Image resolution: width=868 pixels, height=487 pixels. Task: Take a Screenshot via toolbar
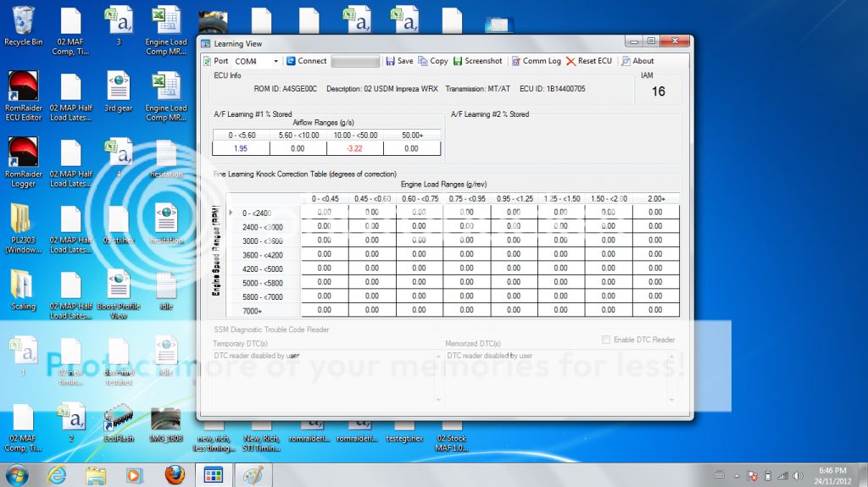coord(478,61)
